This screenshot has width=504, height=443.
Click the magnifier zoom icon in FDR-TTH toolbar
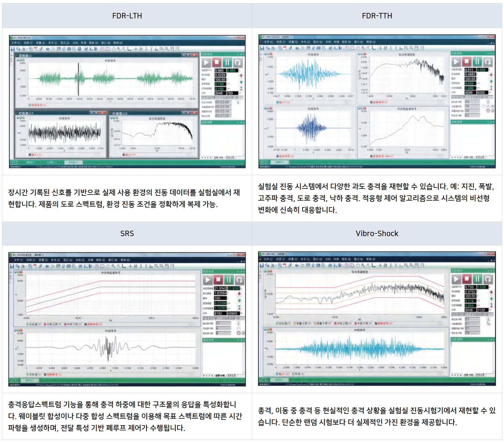(363, 48)
